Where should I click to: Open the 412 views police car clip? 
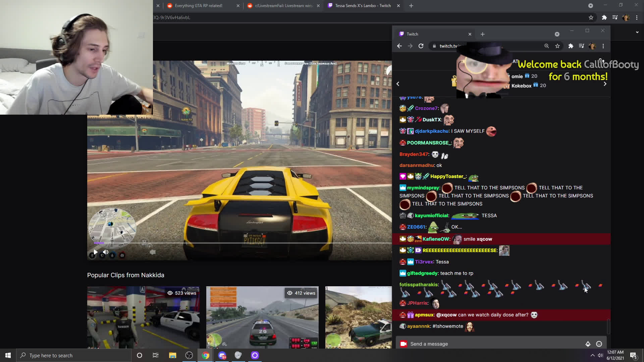(262, 317)
